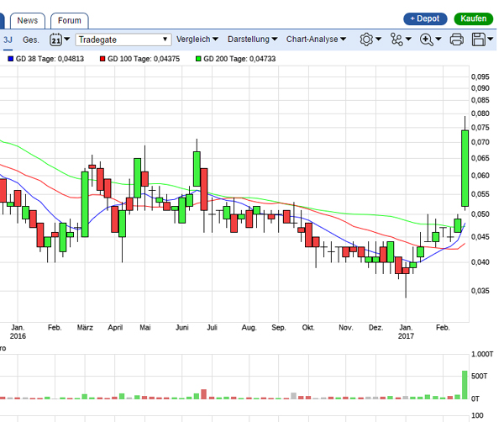Click the save diskette icon
Screen dimensions: 504x422
tap(478, 40)
